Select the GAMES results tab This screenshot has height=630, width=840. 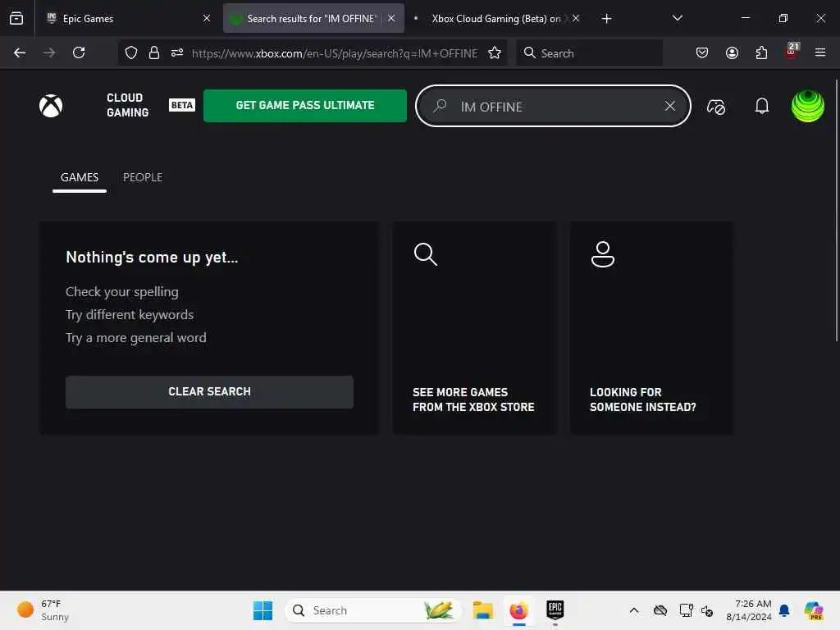click(80, 177)
